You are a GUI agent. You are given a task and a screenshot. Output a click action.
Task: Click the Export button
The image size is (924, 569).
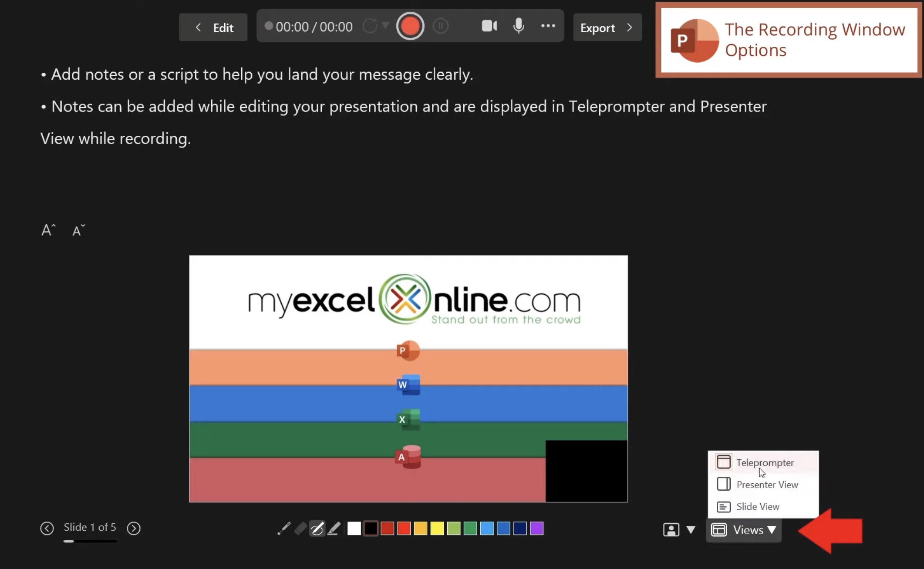coord(607,27)
